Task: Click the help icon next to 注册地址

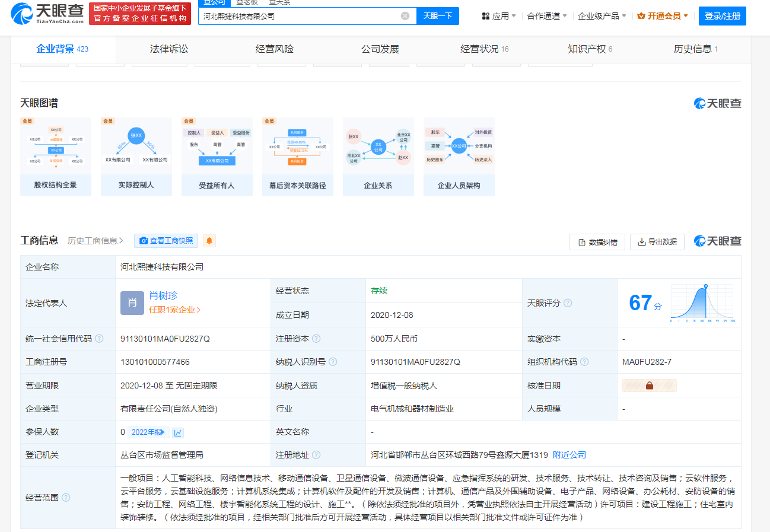Action: [x=316, y=455]
